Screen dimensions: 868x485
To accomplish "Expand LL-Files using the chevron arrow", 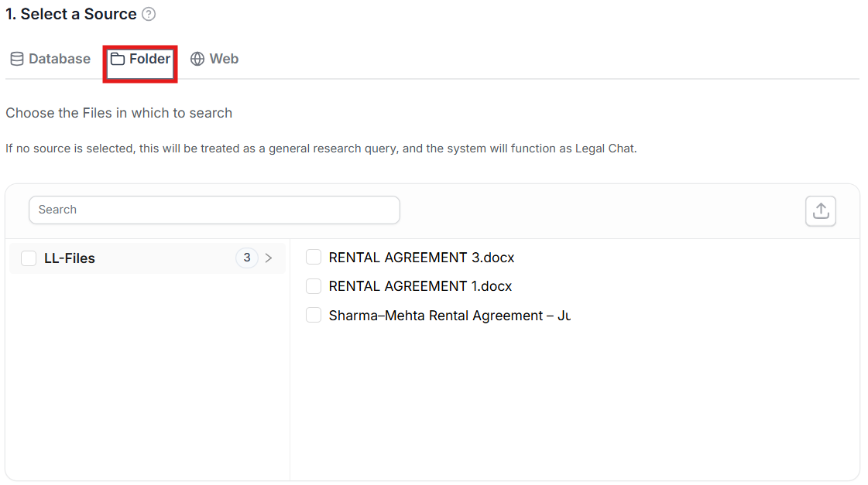I will pos(269,258).
